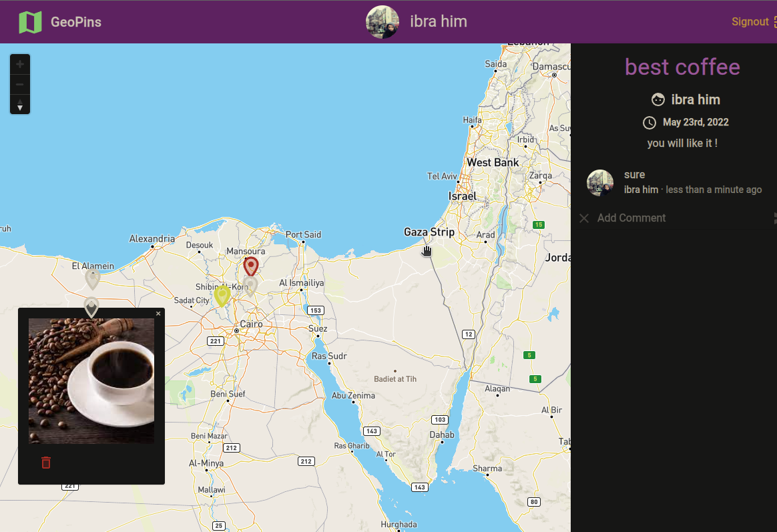Click the gray pin below El Alamein label
This screenshot has height=532, width=777.
point(93,278)
